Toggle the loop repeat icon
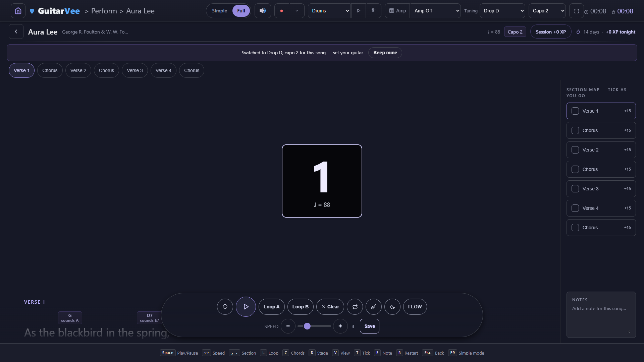 355,307
